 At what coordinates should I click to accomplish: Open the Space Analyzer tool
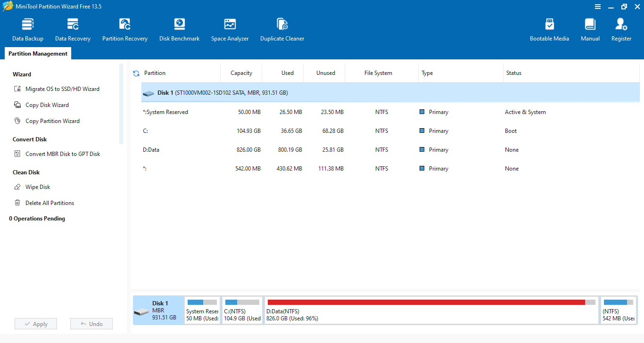230,30
